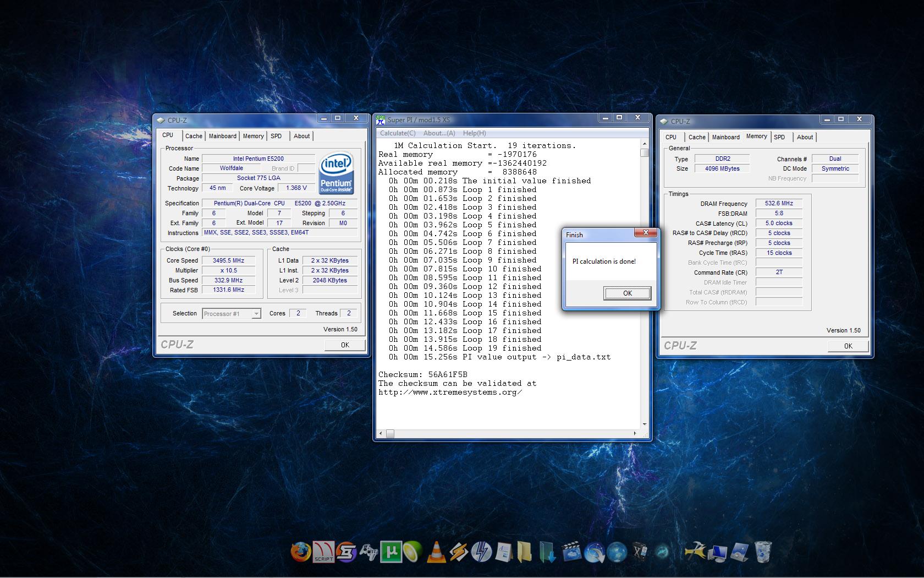
Task: Open the documents notepad icon in dock
Action: point(503,552)
